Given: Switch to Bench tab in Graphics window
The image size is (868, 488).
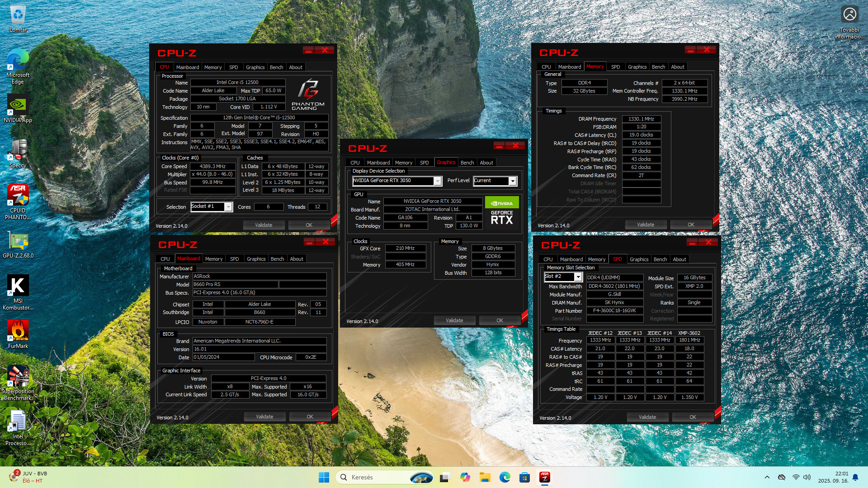Looking at the screenshot, I should tap(467, 163).
